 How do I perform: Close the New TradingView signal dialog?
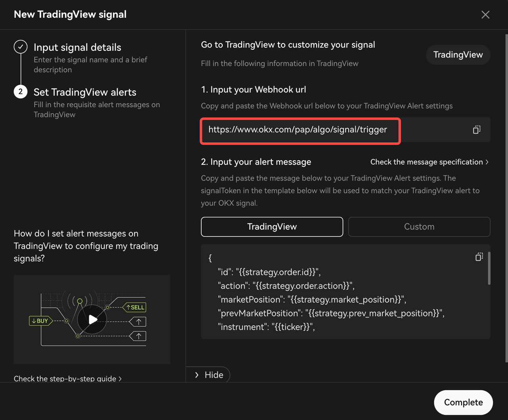(x=485, y=15)
